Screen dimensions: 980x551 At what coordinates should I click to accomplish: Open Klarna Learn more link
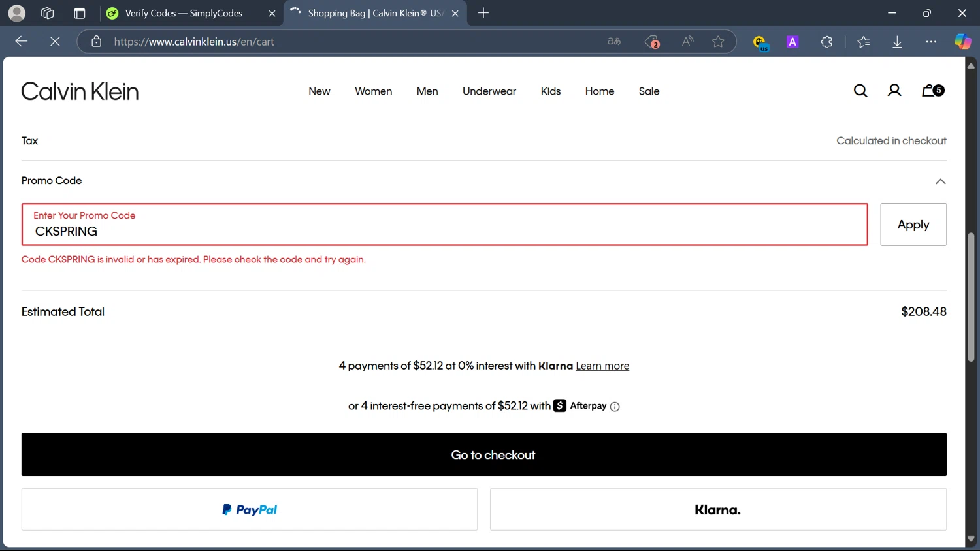coord(602,366)
